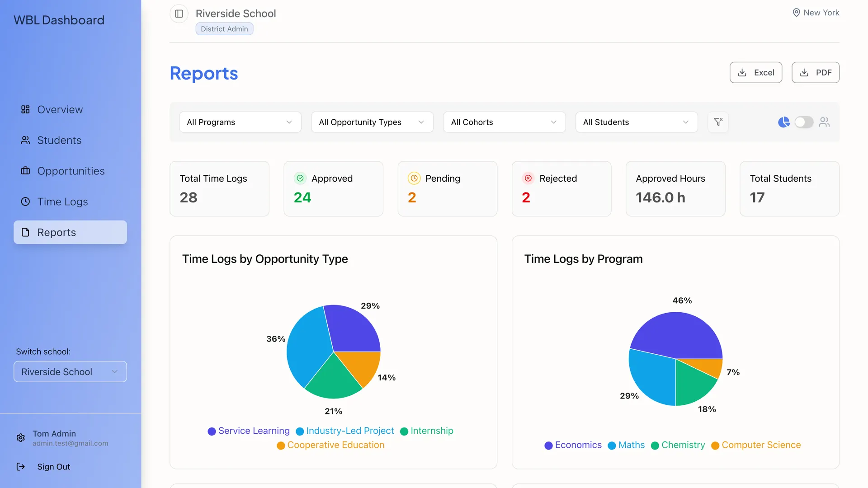Click the Sign Out arrow icon
The image size is (868, 488).
[x=21, y=467]
